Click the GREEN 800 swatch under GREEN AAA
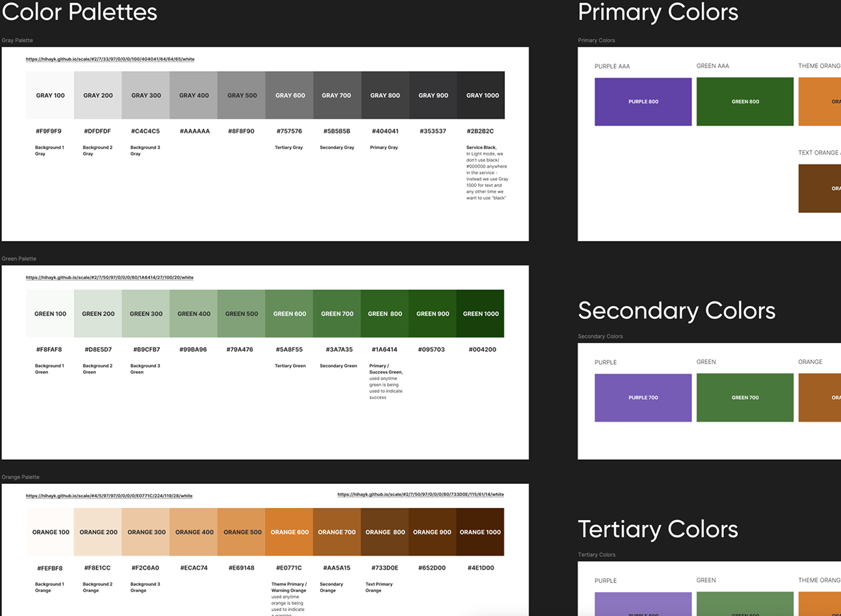The height and width of the screenshot is (616, 841). pos(745,101)
